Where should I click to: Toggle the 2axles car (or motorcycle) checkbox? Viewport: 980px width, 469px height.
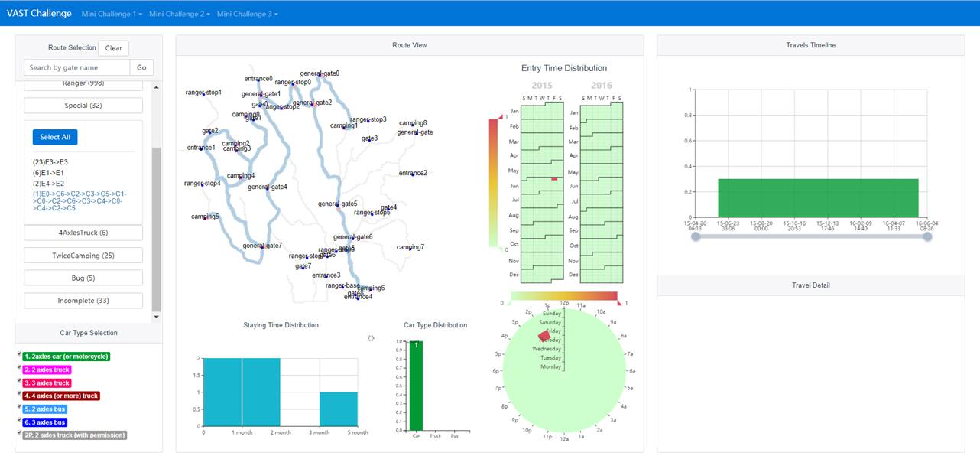(x=19, y=355)
